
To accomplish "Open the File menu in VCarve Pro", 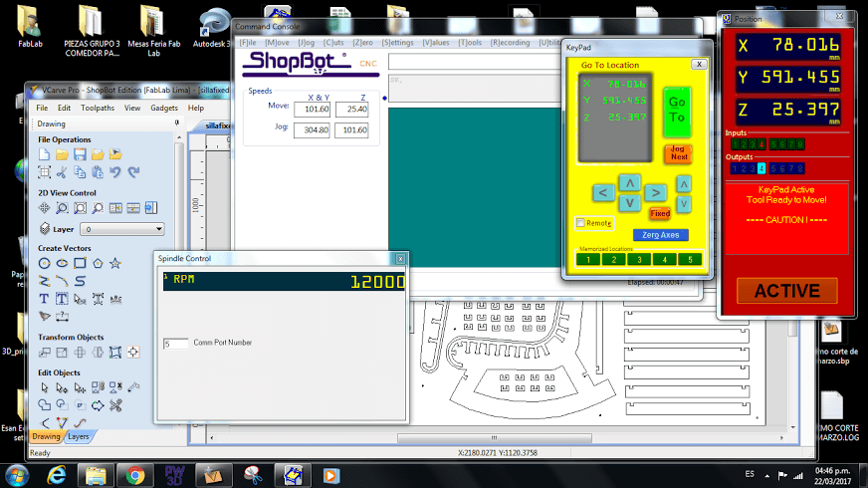I will pos(42,108).
